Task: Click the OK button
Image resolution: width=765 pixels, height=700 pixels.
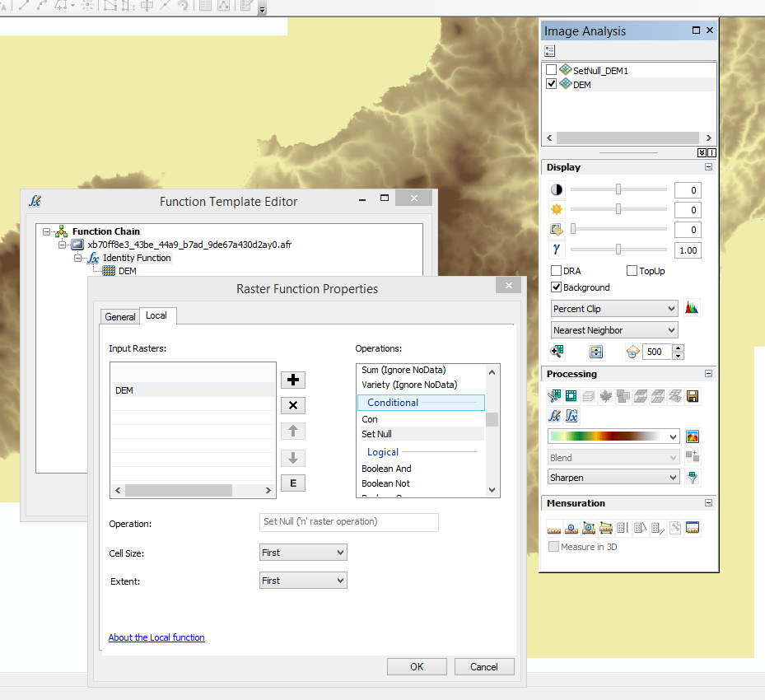Action: pyautogui.click(x=417, y=667)
